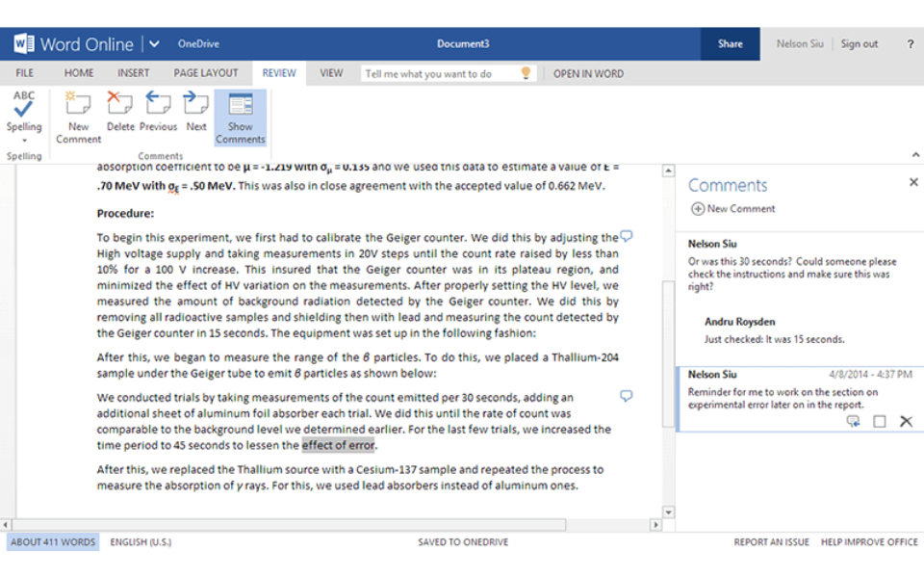The image size is (924, 578).
Task: Click the Share button
Action: coord(731,43)
